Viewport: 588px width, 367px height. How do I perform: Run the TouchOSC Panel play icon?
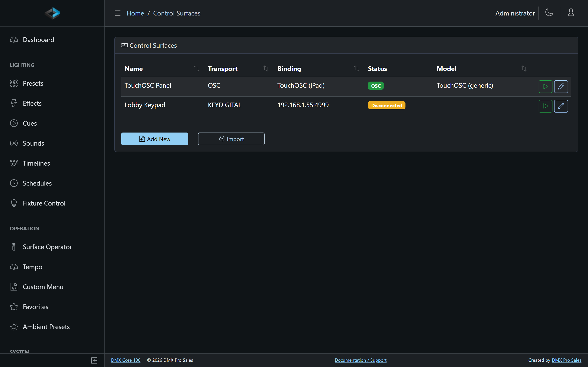545,86
